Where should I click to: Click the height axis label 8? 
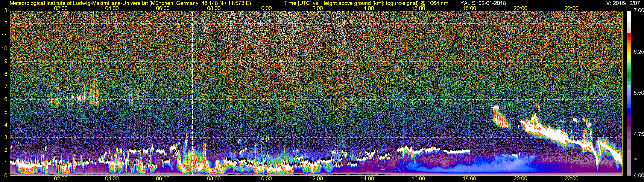click(6, 74)
